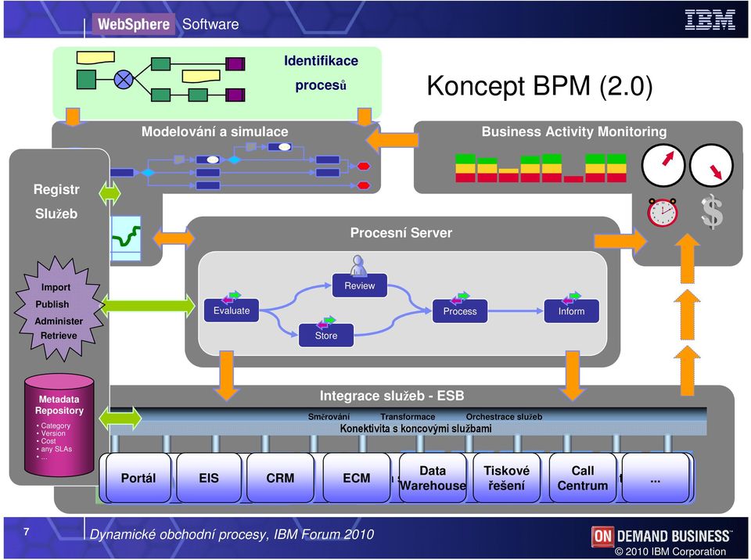Click the '© 2010 IBM Corporation' text
This screenshot has width=751, height=560.
pos(670,551)
